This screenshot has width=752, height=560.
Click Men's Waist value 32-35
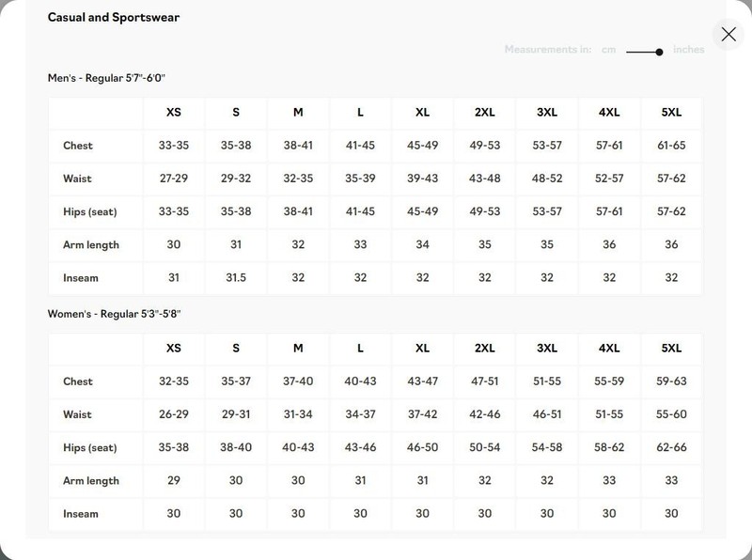(298, 179)
